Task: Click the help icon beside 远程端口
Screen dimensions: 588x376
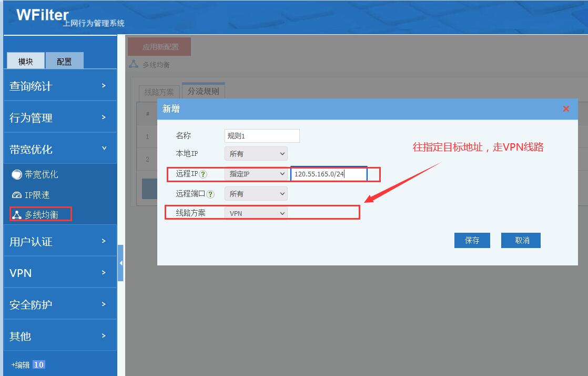Action: (210, 194)
